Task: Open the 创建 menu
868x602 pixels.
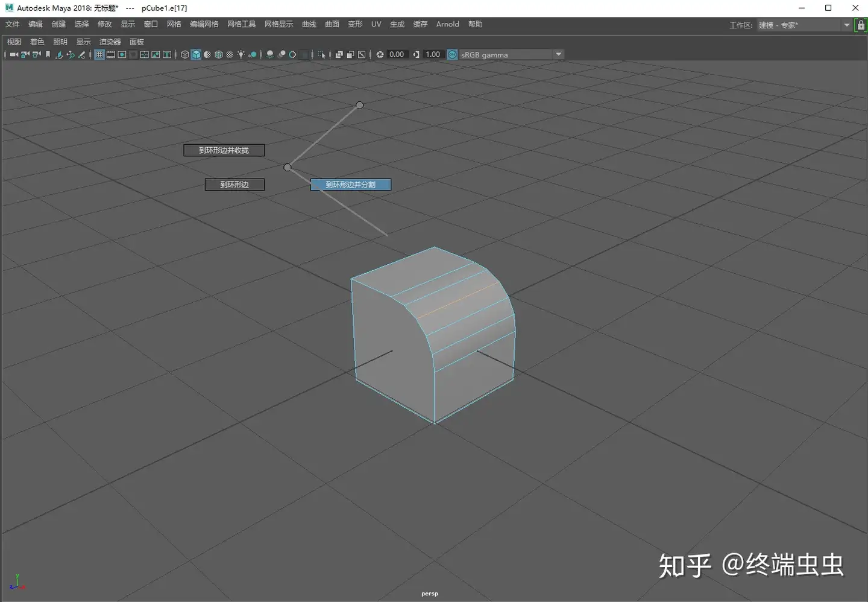Action: [58, 24]
